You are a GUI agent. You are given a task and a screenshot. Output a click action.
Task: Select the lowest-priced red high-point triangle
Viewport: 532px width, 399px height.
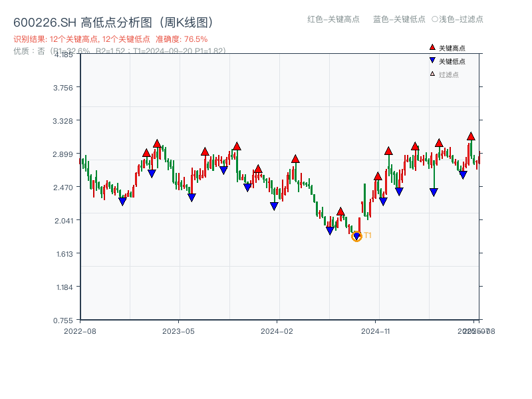point(340,211)
